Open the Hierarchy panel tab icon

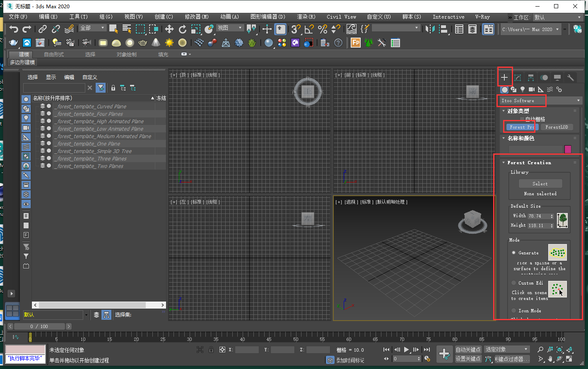tap(531, 77)
